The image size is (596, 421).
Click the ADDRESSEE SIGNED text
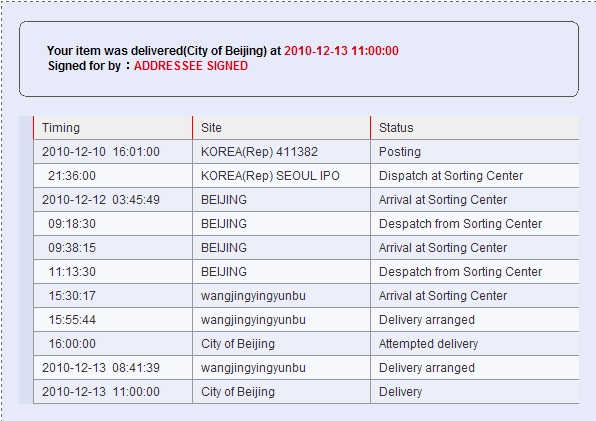point(191,66)
